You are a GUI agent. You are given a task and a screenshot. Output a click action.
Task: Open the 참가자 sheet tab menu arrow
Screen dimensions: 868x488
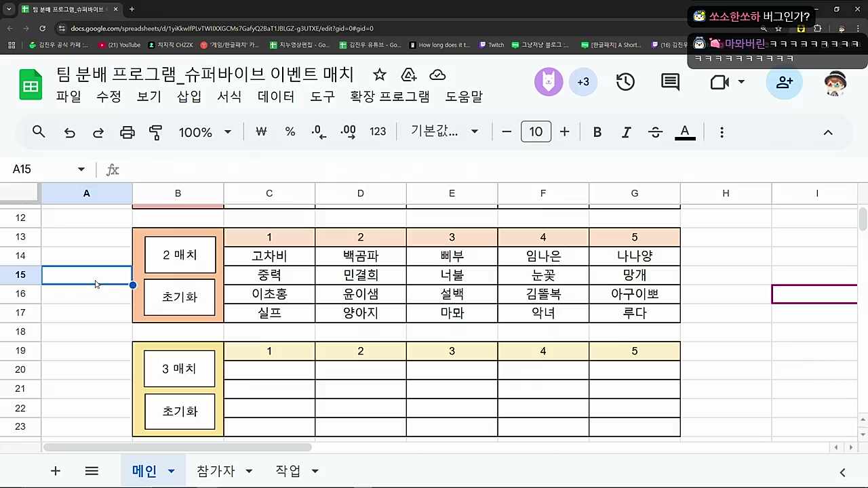click(x=249, y=471)
